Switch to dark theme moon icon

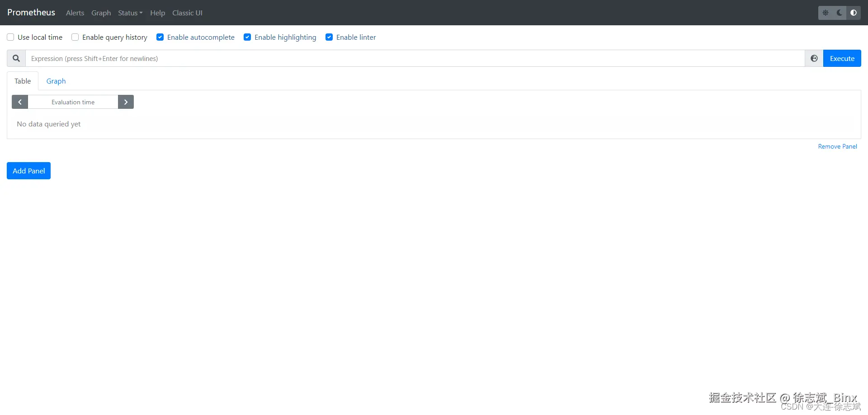(x=840, y=13)
